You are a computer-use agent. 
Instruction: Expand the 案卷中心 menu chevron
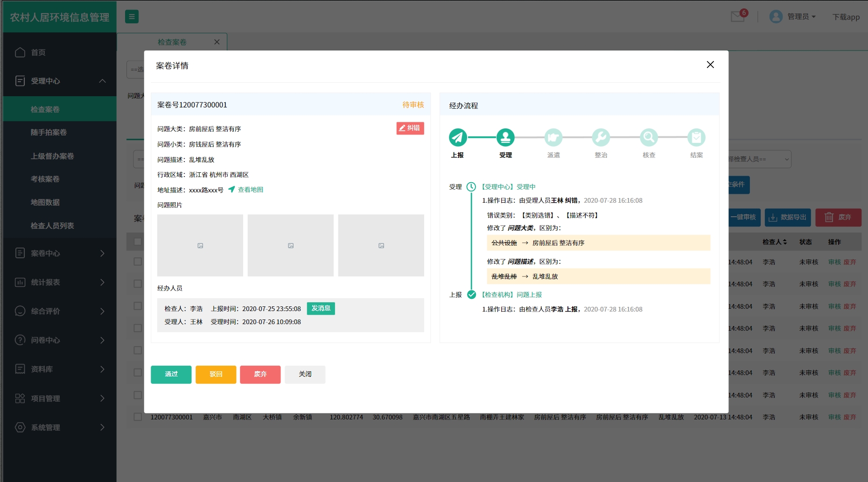(102, 253)
